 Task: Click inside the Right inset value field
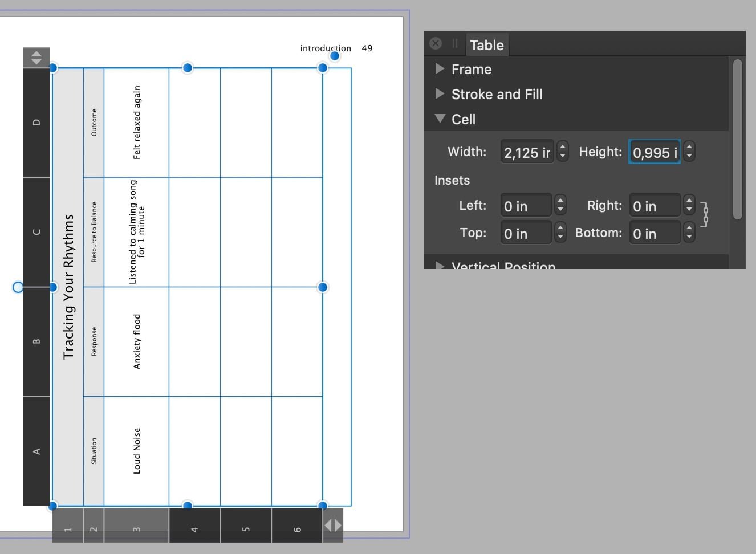point(654,205)
